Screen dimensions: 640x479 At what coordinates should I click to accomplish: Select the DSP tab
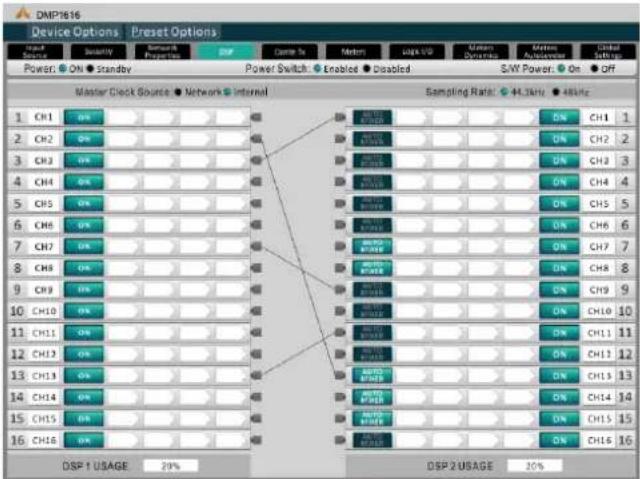pos(226,52)
